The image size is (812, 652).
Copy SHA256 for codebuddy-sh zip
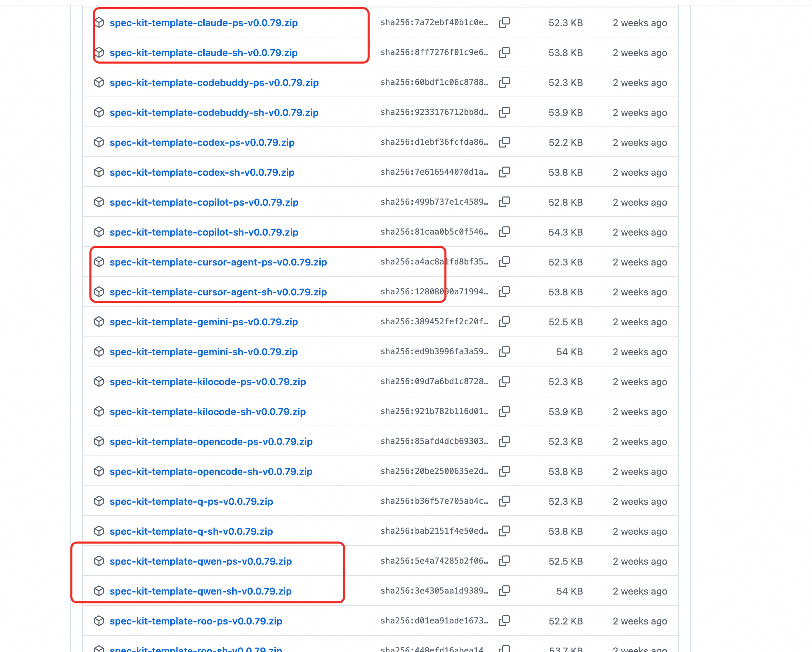(504, 112)
